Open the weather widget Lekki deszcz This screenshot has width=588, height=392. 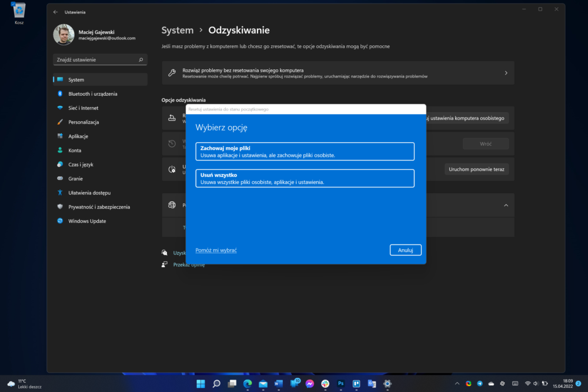pyautogui.click(x=25, y=384)
